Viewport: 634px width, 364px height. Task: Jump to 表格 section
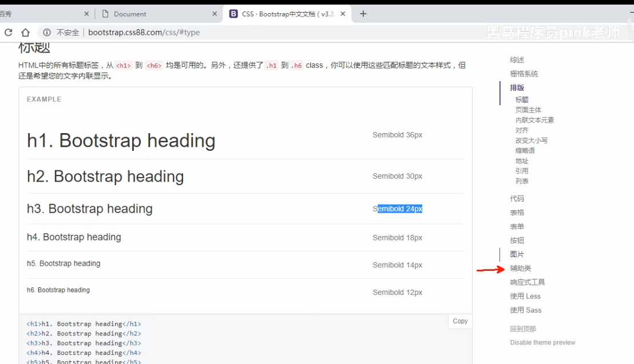(x=517, y=213)
